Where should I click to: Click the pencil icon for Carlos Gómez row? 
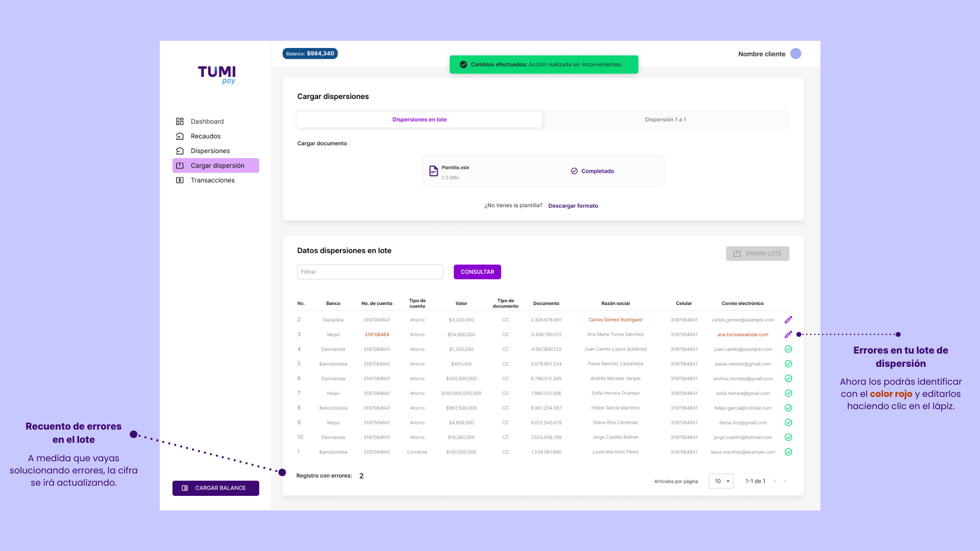point(788,320)
